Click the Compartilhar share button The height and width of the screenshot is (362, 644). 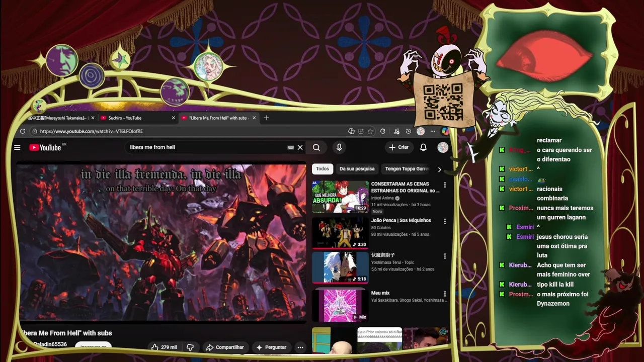click(224, 347)
